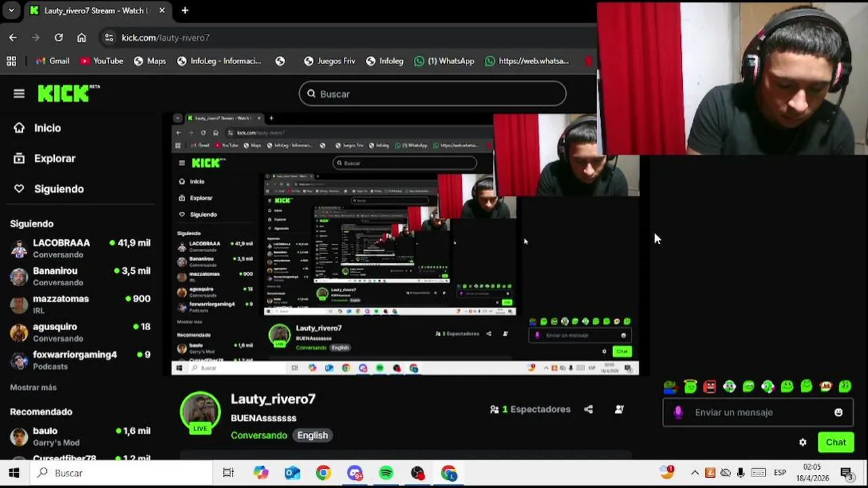Open a new Chrome tab
Screen dimensions: 868x488
185,10
